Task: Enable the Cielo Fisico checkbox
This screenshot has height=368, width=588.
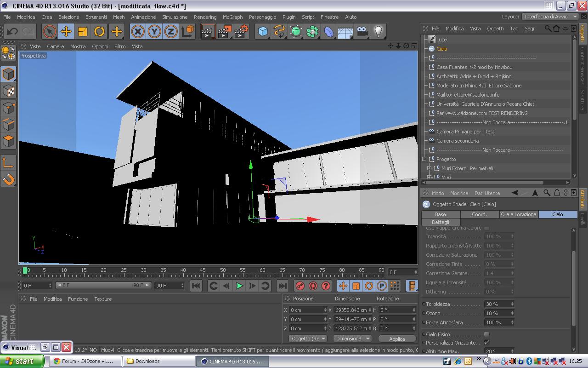Action: pos(486,334)
